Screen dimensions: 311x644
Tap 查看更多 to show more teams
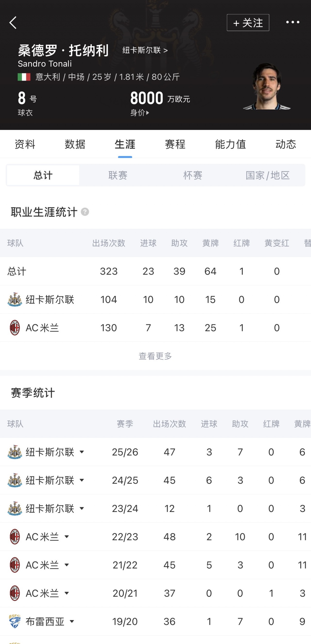[x=155, y=356]
